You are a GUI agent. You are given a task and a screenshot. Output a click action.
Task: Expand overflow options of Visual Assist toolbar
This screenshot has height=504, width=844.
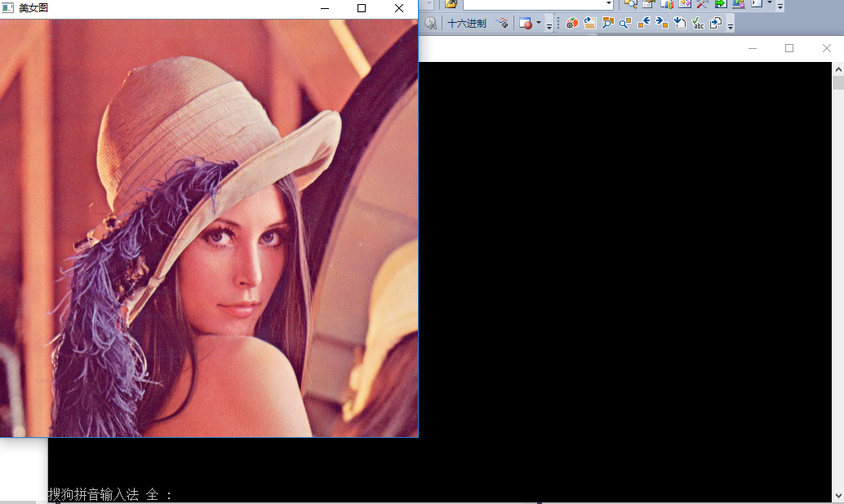tap(731, 24)
